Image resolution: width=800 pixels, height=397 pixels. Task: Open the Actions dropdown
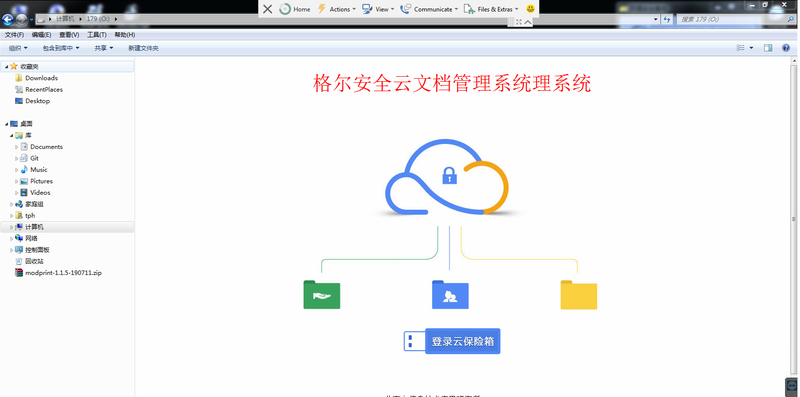[336, 9]
